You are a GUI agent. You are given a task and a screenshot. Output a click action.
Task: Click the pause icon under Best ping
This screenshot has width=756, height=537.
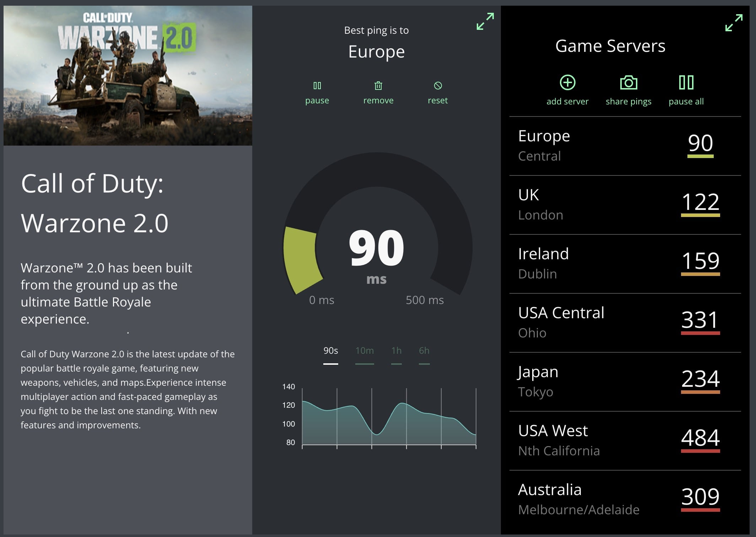tap(317, 86)
